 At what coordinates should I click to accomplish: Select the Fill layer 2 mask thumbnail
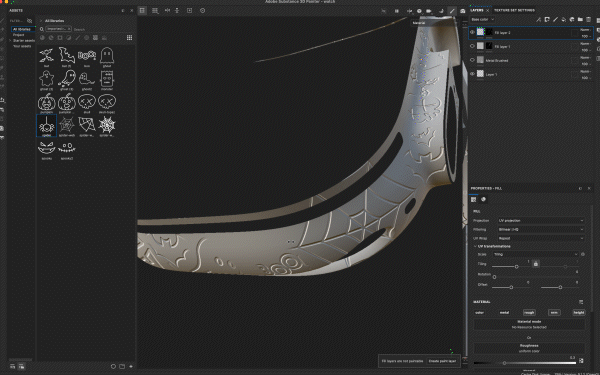(x=489, y=33)
